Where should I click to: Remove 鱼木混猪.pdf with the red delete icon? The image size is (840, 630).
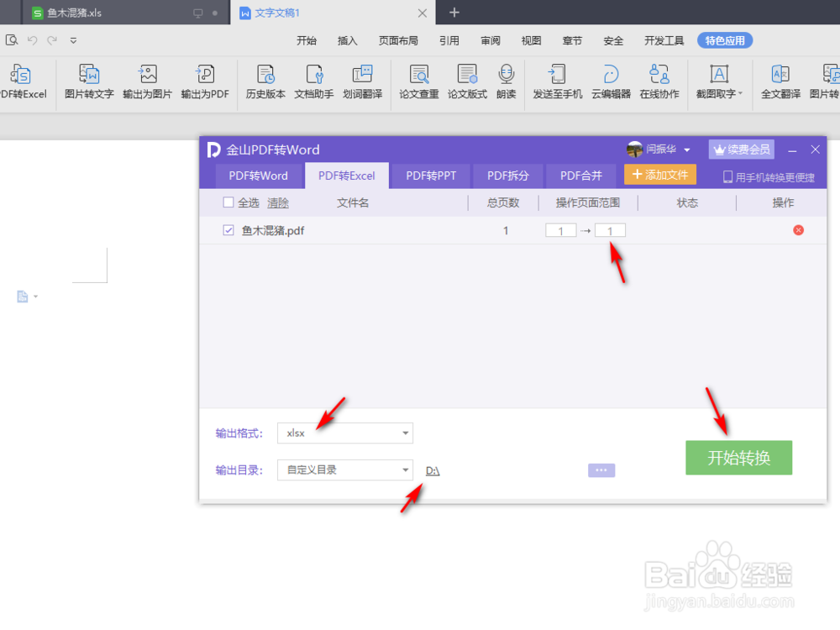[798, 230]
